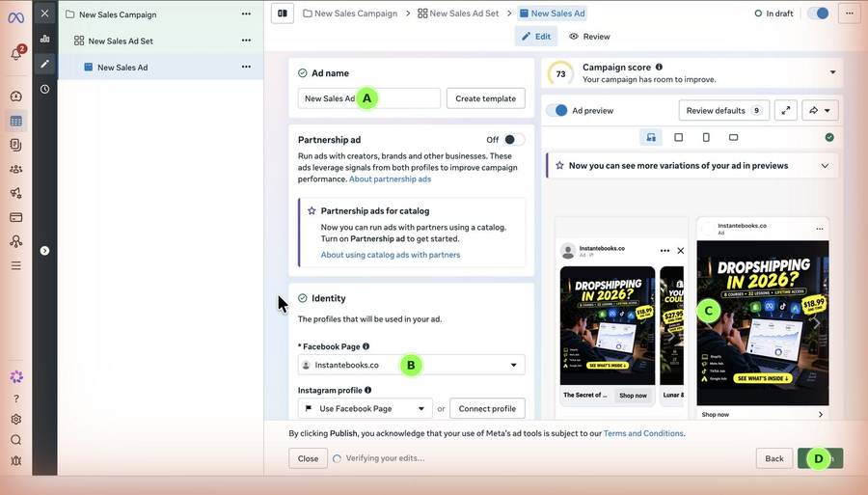Screen dimensions: 868x495
Task: Open the All tools hamburger menu
Action: (16, 265)
